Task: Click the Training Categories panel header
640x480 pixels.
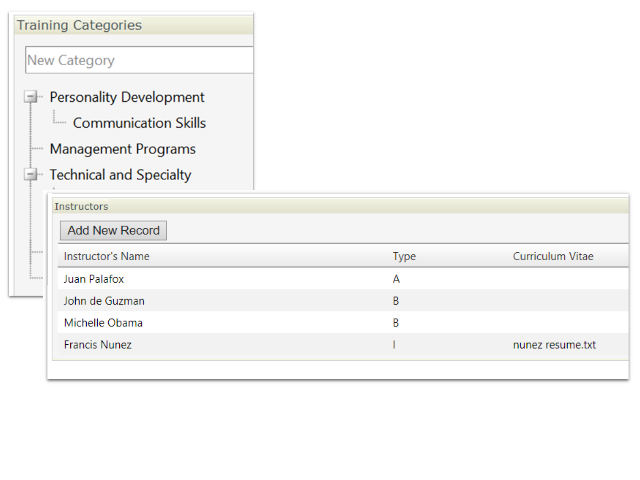Action: [x=133, y=25]
